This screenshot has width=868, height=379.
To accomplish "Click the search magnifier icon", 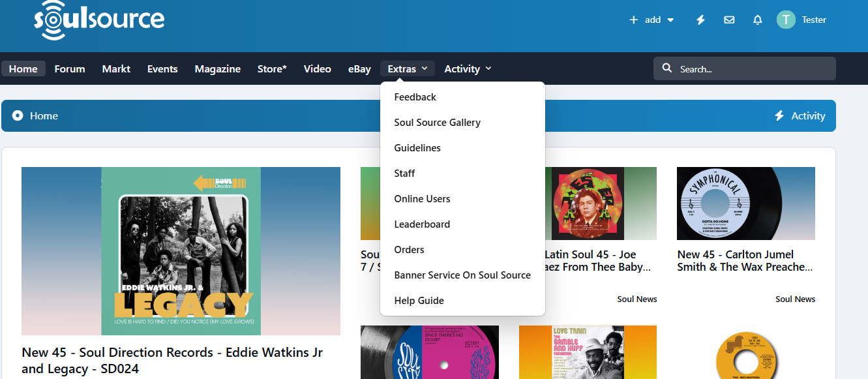I will (667, 68).
